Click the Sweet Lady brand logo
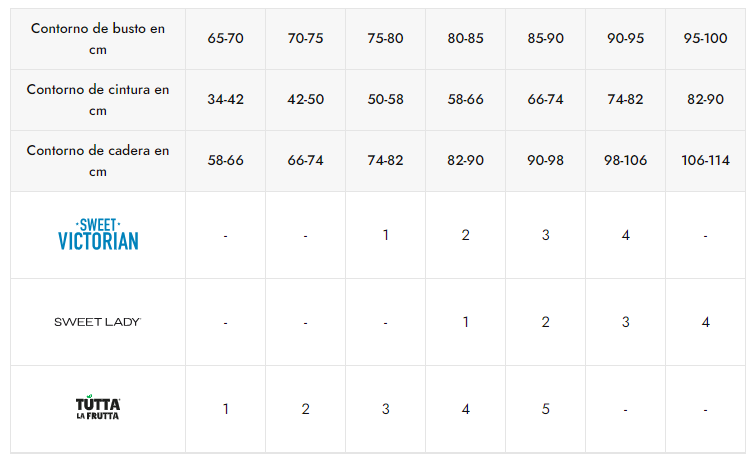This screenshot has width=750, height=458. coord(98,322)
